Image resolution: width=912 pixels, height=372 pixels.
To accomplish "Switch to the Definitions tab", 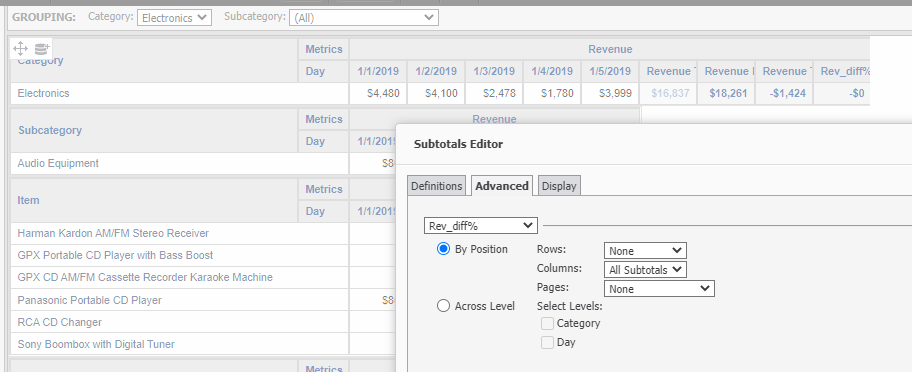I will [436, 186].
